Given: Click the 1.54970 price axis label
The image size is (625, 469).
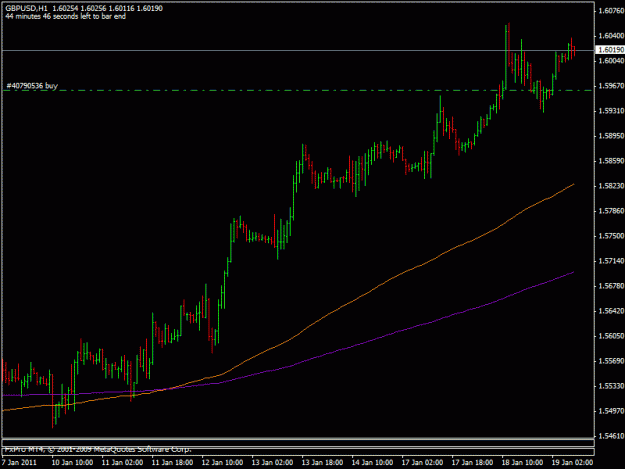Looking at the screenshot, I should tap(611, 411).
